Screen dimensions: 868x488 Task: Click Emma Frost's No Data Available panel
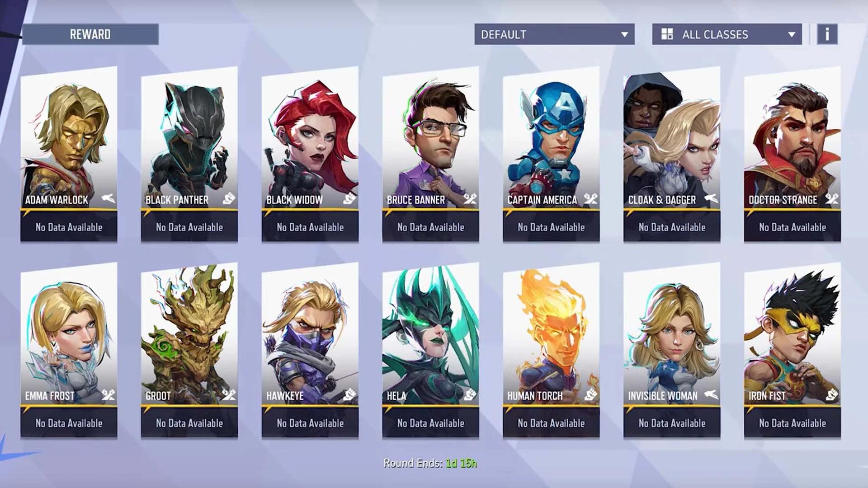(69, 423)
